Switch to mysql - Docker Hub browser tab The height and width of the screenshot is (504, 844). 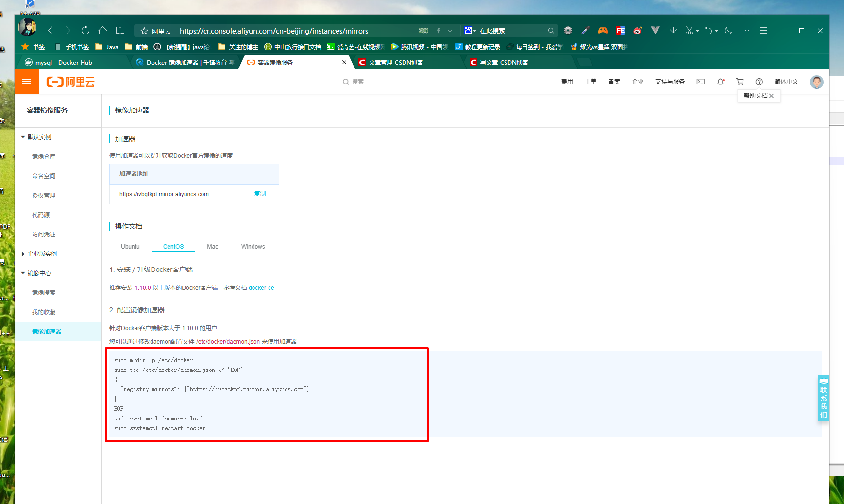coord(73,63)
